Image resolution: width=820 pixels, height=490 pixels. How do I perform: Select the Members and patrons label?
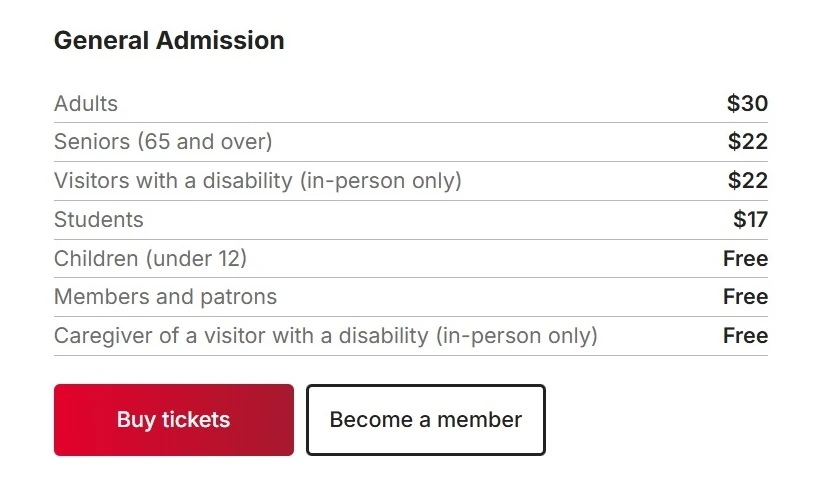click(165, 297)
